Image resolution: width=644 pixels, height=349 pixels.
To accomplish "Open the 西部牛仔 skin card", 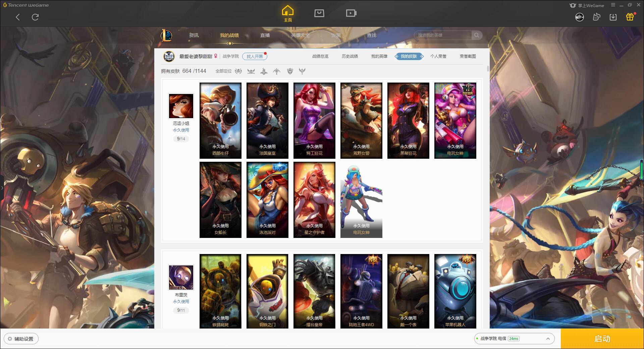I will [x=220, y=121].
